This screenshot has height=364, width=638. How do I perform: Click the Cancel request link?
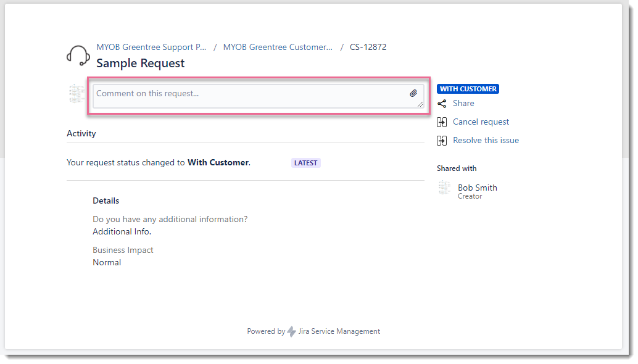coord(481,122)
